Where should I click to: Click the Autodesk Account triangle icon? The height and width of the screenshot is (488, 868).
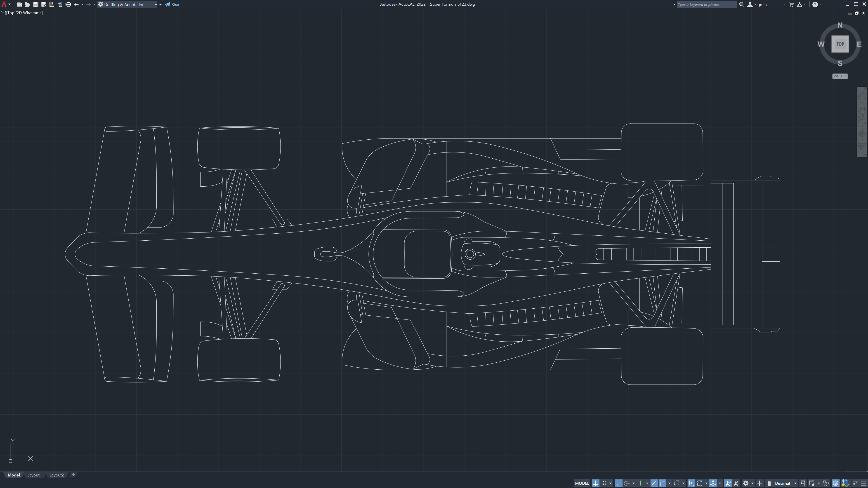pyautogui.click(x=800, y=5)
